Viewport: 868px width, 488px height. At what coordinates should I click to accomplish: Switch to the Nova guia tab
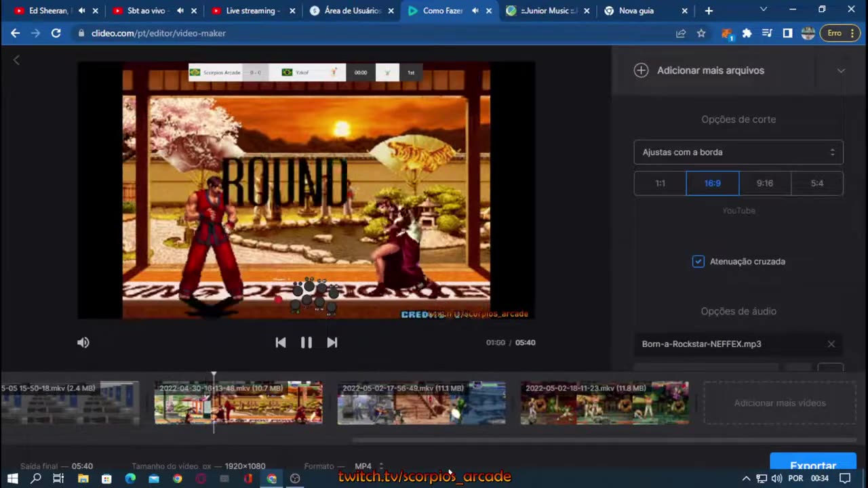tap(636, 11)
